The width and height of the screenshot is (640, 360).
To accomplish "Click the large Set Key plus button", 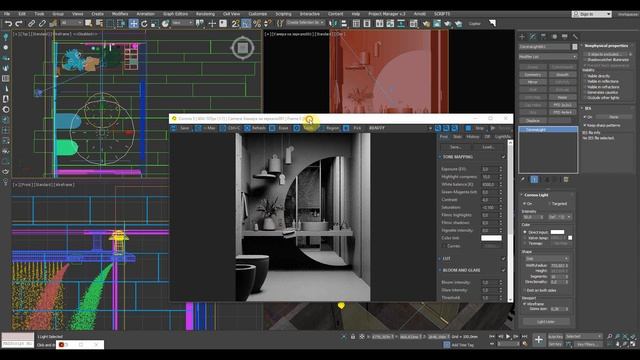I will [x=539, y=340].
